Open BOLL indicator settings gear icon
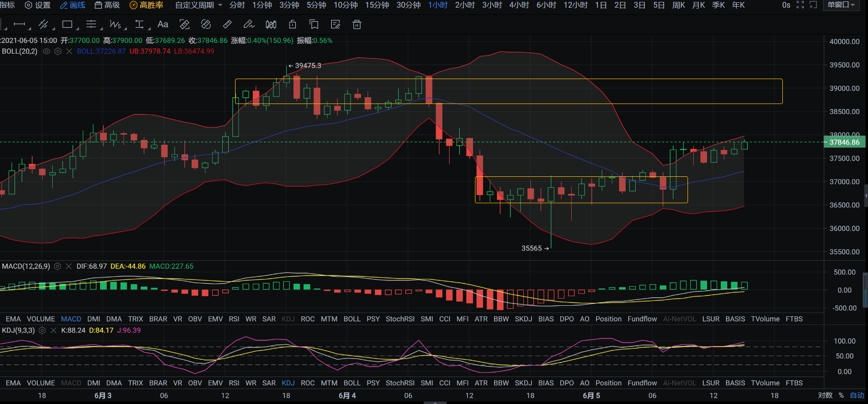868x404 pixels. click(x=58, y=51)
